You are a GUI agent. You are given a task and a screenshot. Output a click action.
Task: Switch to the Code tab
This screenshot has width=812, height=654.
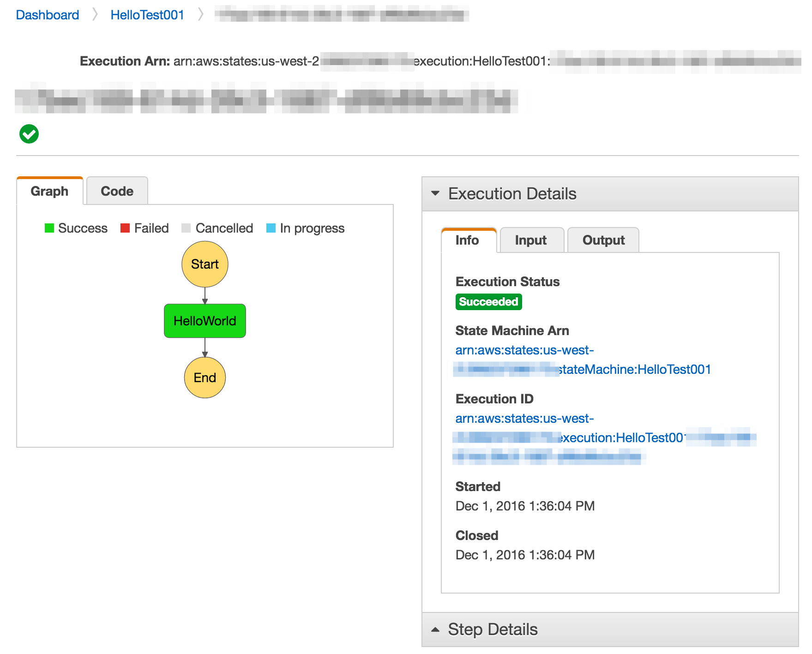point(117,191)
